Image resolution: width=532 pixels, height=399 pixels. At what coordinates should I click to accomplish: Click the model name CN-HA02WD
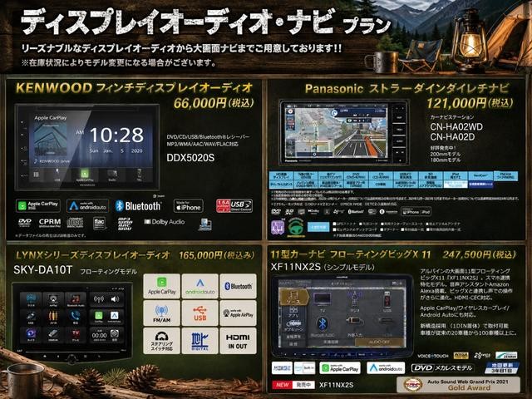click(456, 127)
